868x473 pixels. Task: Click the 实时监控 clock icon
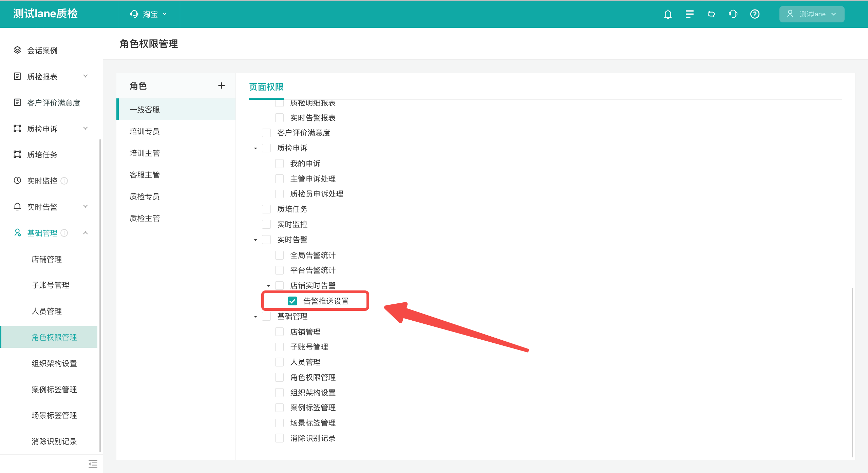17,181
